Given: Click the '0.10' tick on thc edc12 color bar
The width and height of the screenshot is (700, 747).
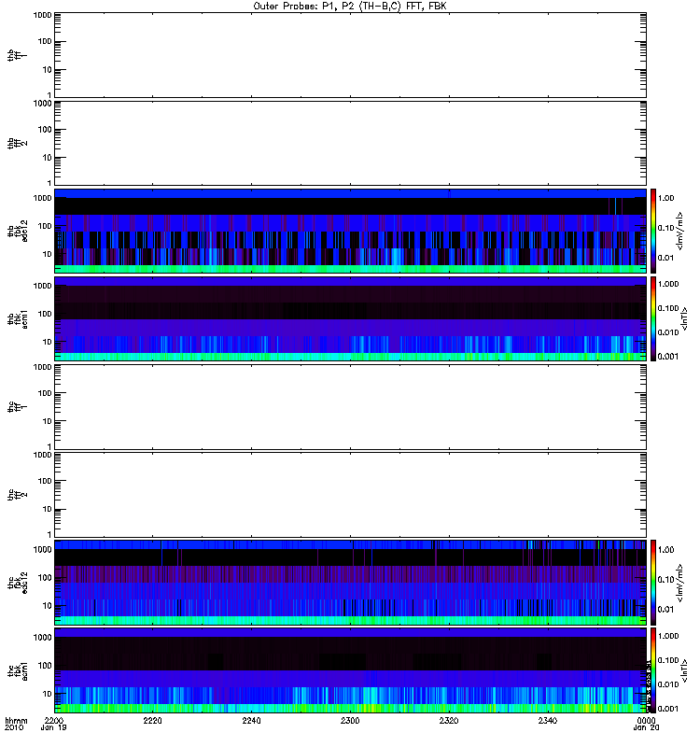Looking at the screenshot, I should [x=665, y=580].
